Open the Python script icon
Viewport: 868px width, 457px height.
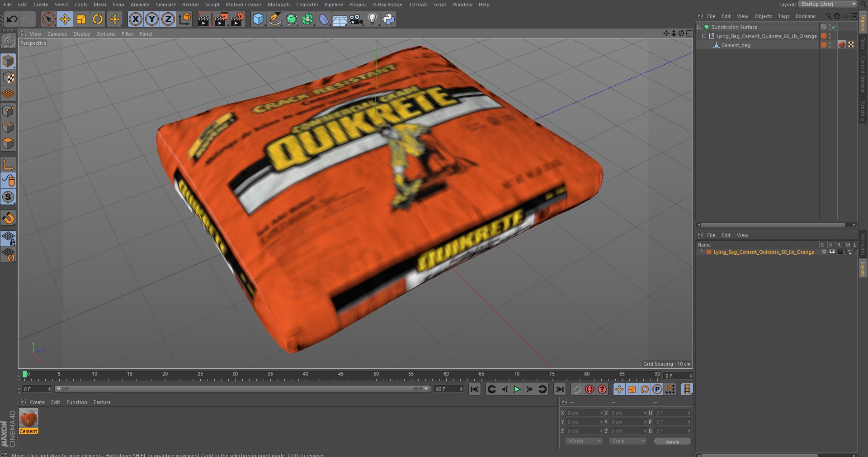coord(389,19)
